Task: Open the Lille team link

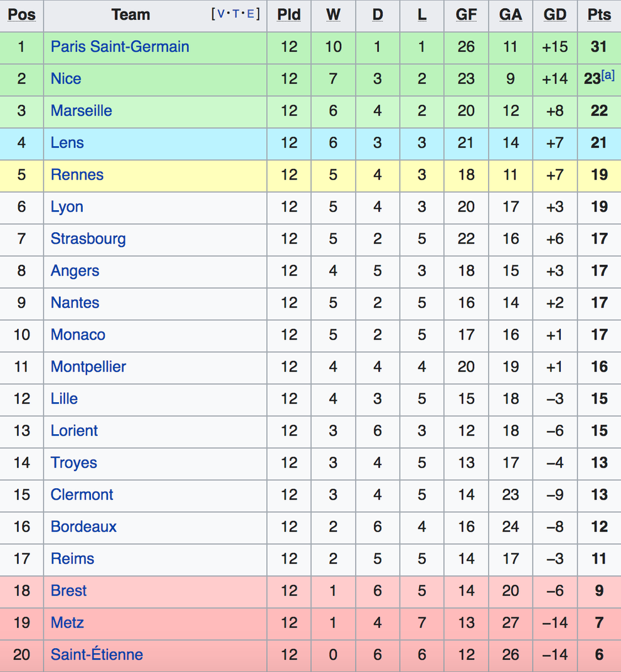Action: pyautogui.click(x=64, y=398)
